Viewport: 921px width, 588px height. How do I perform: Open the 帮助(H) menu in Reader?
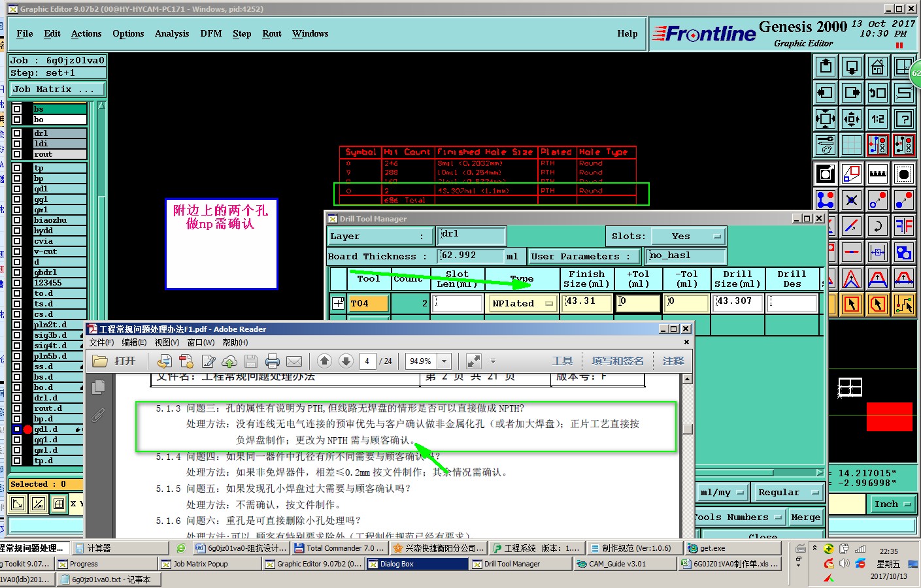coord(235,342)
